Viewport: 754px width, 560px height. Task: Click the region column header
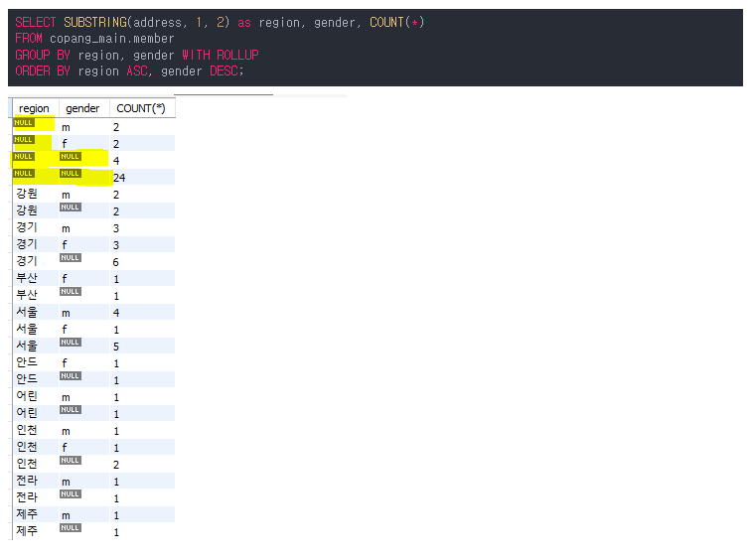pos(34,108)
